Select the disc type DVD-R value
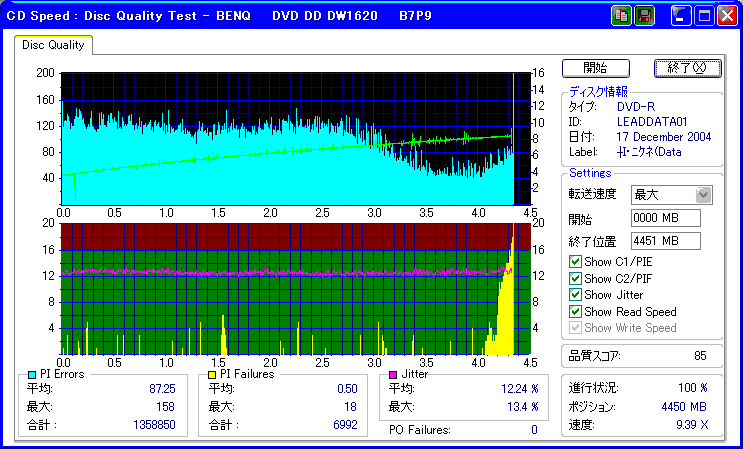The width and height of the screenshot is (743, 449). (x=636, y=107)
